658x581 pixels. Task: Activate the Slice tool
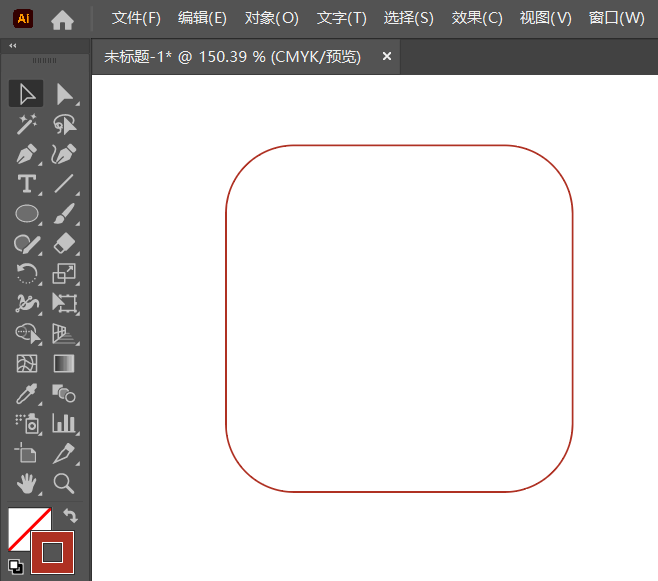point(64,453)
